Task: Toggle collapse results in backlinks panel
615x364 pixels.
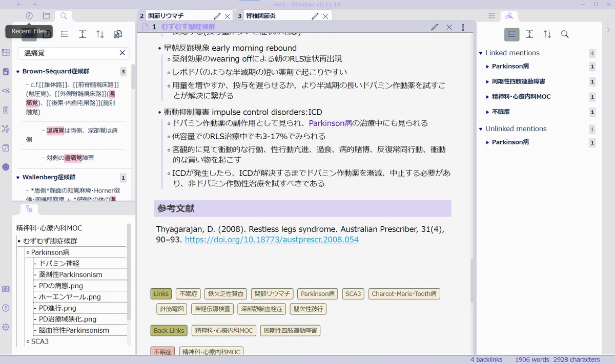Action: [511, 34]
